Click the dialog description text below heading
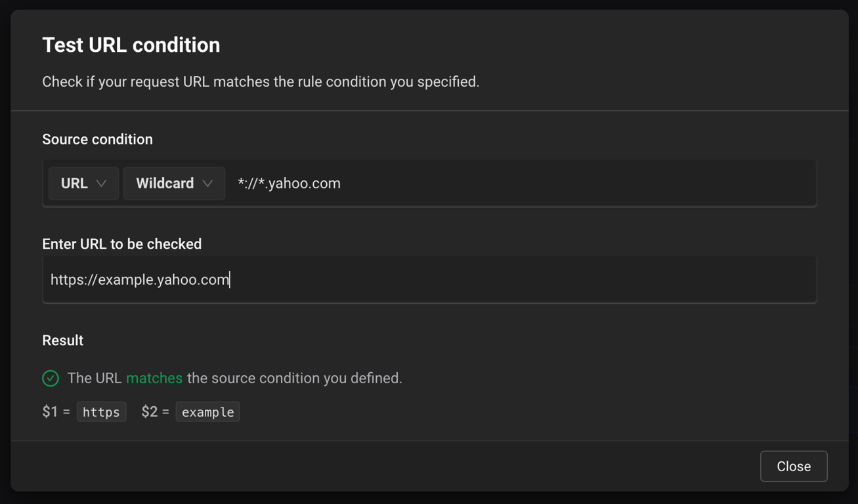 point(261,82)
